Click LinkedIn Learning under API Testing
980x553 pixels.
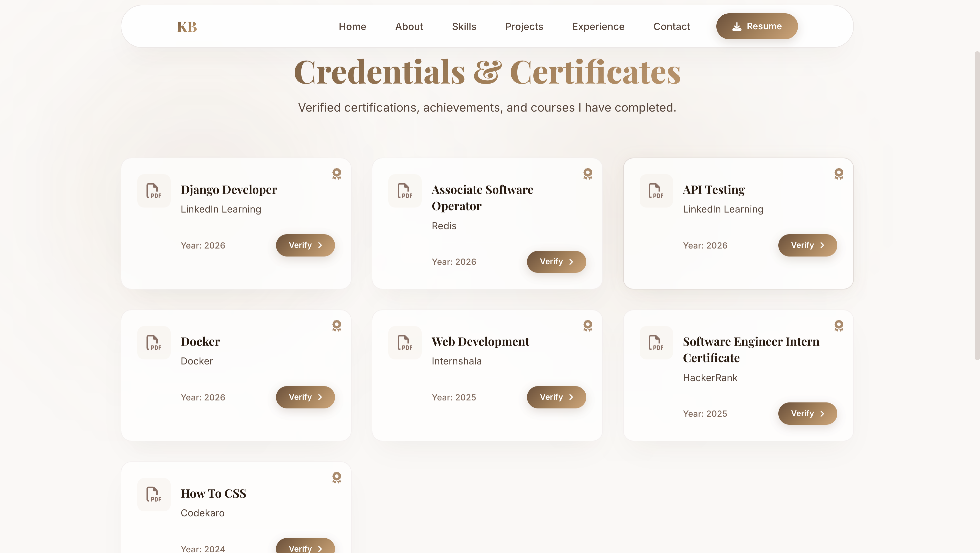pyautogui.click(x=723, y=209)
